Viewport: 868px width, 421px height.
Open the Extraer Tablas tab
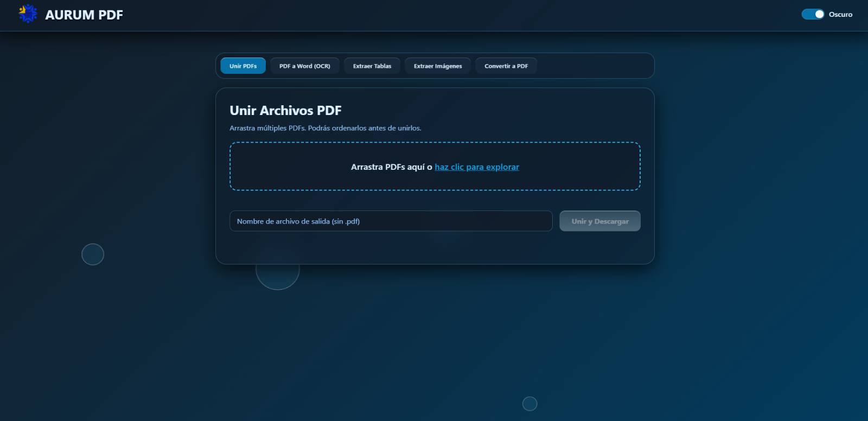(372, 66)
